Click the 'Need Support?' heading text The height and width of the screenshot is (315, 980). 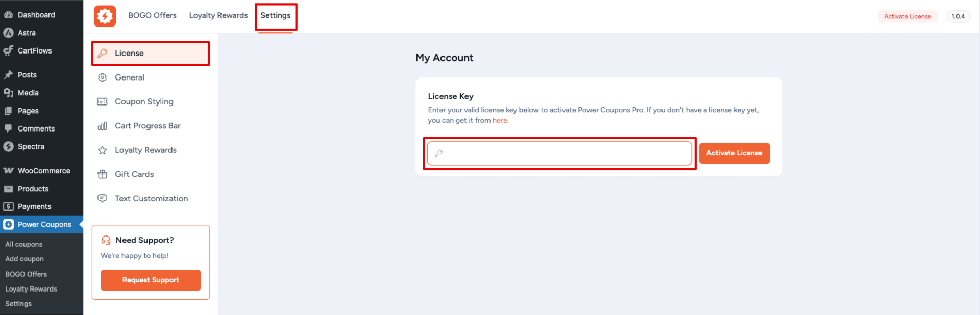(144, 240)
